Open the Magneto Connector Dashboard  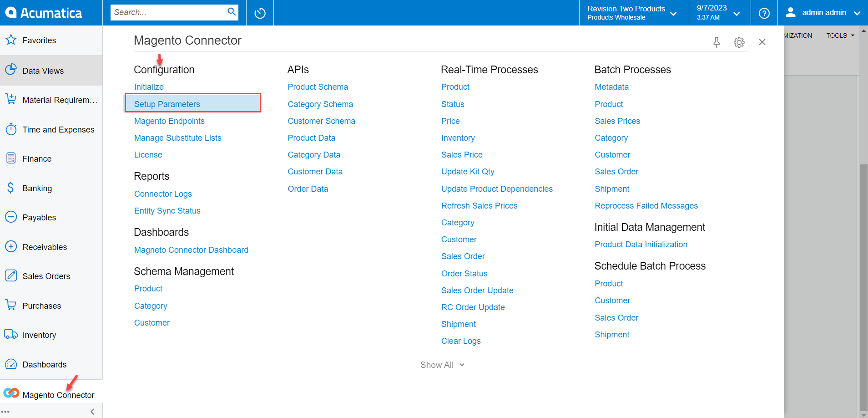(x=191, y=250)
